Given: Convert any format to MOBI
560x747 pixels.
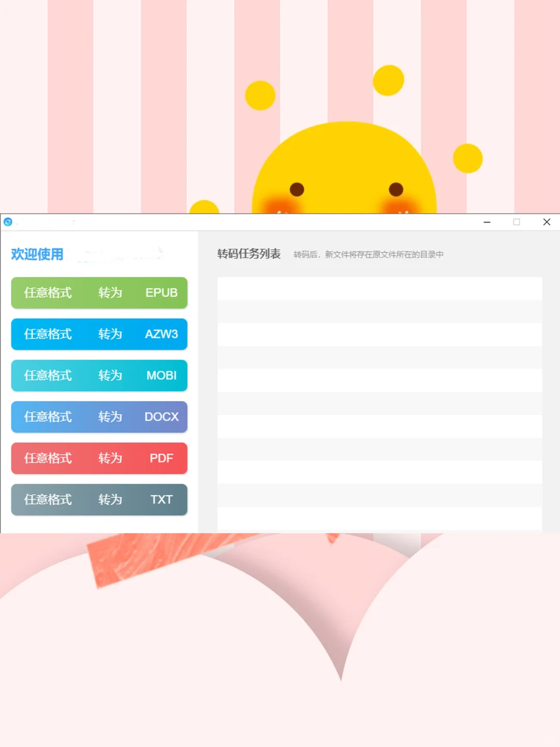Looking at the screenshot, I should (99, 376).
